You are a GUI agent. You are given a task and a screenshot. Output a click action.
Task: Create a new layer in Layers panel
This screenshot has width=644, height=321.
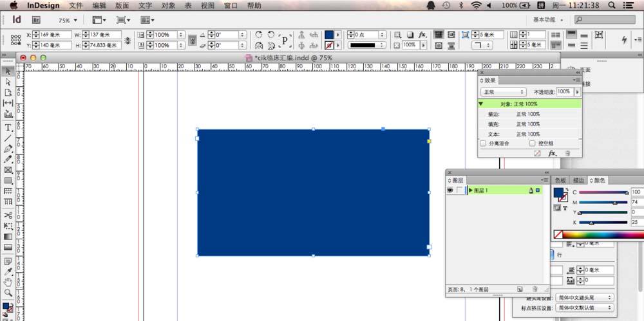coord(520,290)
